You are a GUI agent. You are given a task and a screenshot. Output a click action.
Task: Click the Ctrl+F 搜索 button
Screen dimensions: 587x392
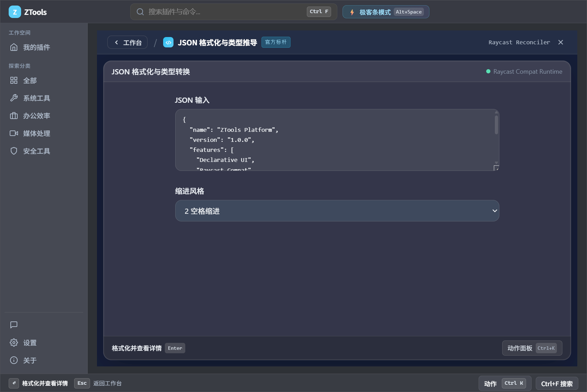pyautogui.click(x=557, y=384)
